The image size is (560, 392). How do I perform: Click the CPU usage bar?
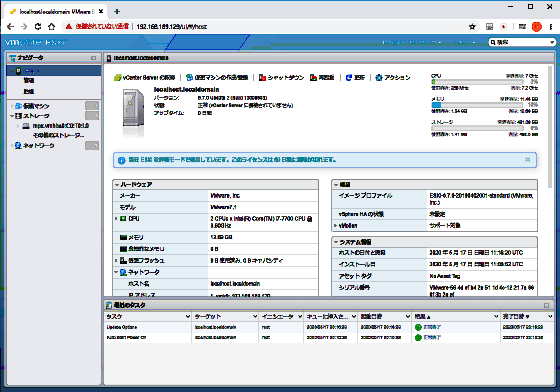478,82
